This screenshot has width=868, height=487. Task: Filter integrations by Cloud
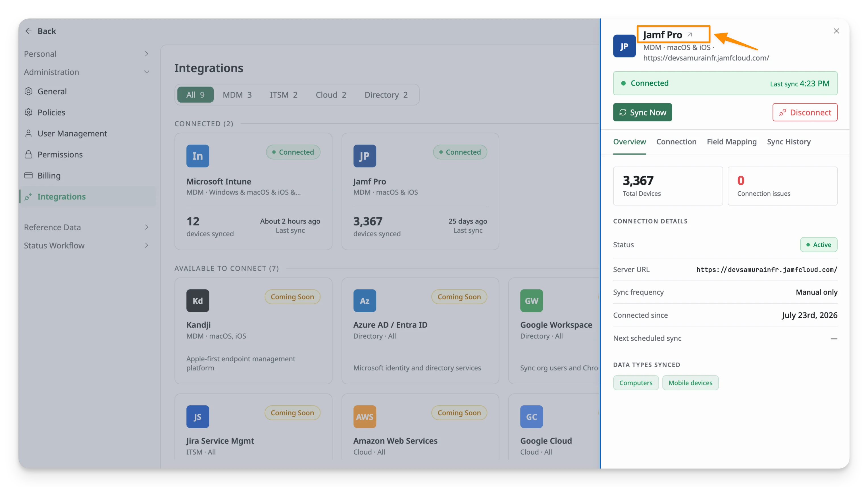tap(331, 95)
